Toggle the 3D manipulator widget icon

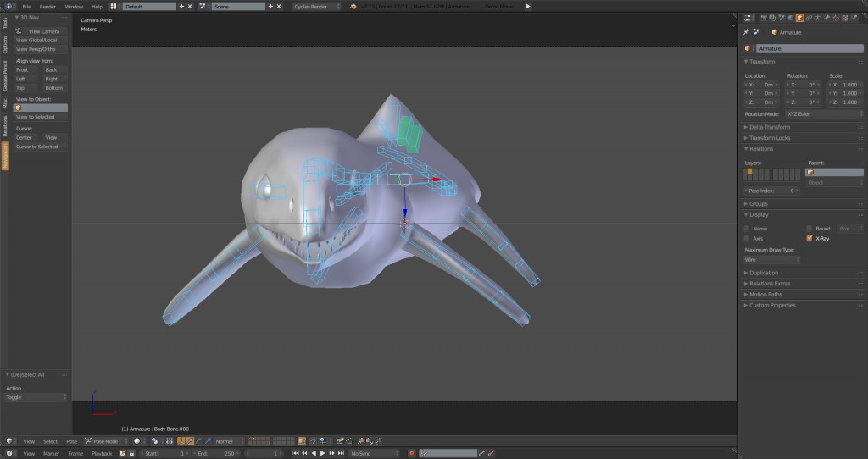[181, 440]
